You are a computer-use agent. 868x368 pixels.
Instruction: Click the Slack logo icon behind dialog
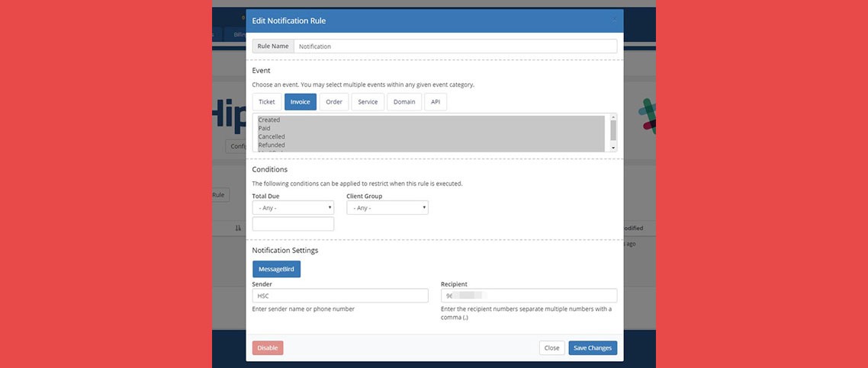coord(648,116)
